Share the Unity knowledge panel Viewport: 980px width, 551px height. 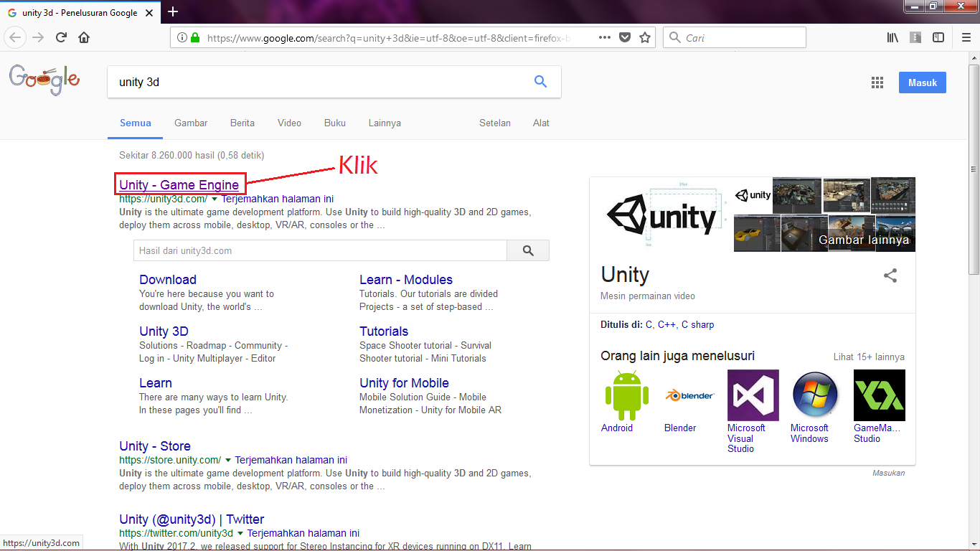point(890,275)
